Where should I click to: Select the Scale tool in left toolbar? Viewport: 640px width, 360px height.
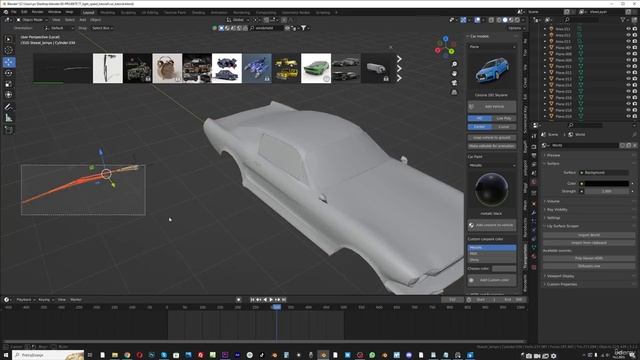[9, 84]
